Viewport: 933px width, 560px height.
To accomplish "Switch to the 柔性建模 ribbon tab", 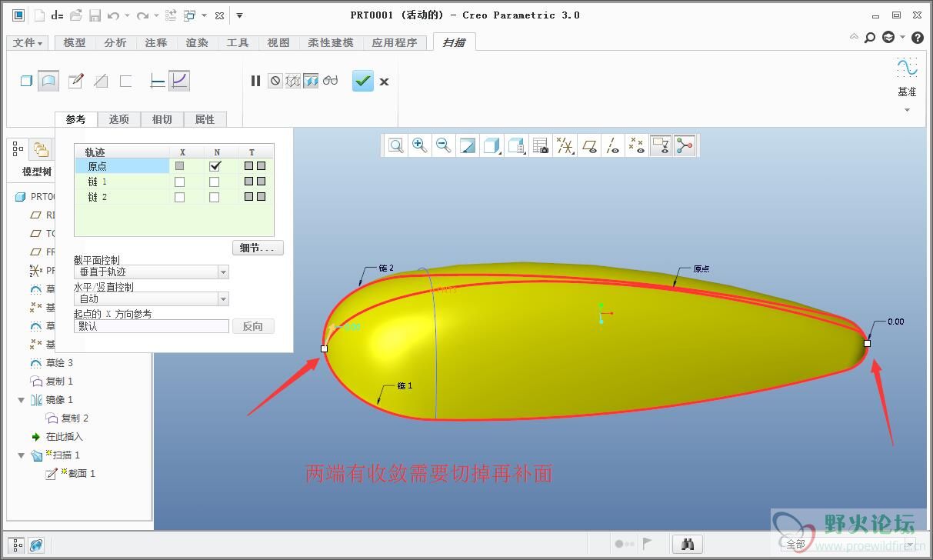I will (331, 43).
